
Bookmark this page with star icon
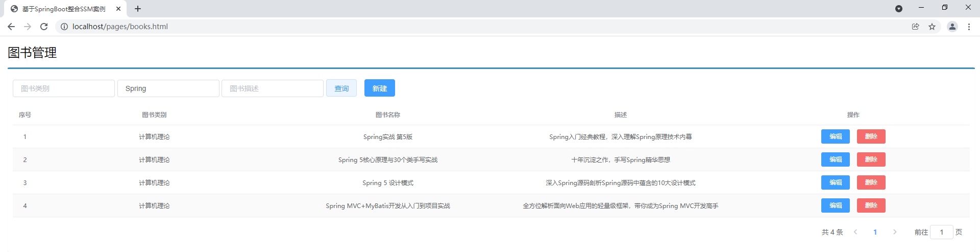click(x=932, y=27)
